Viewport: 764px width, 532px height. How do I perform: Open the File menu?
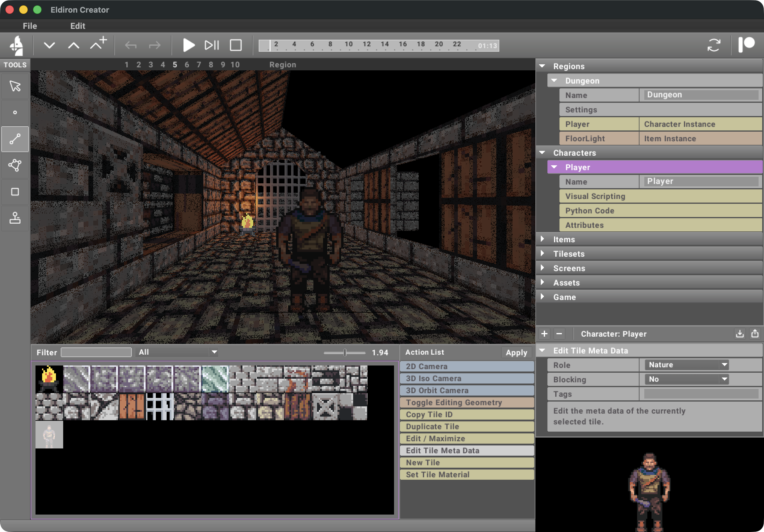(x=29, y=26)
